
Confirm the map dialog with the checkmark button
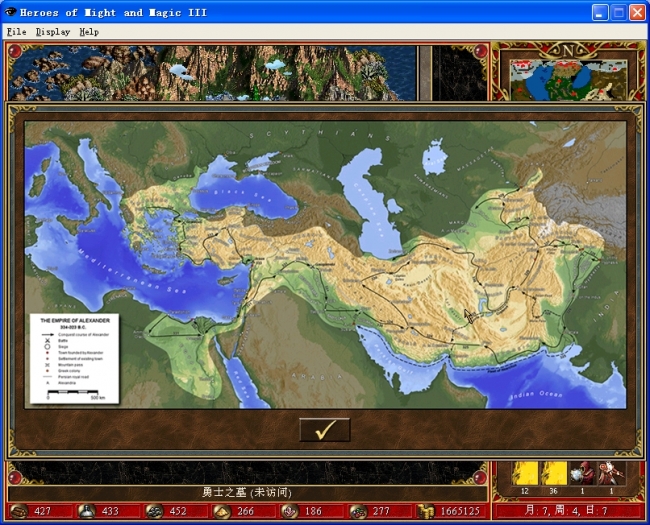325,430
